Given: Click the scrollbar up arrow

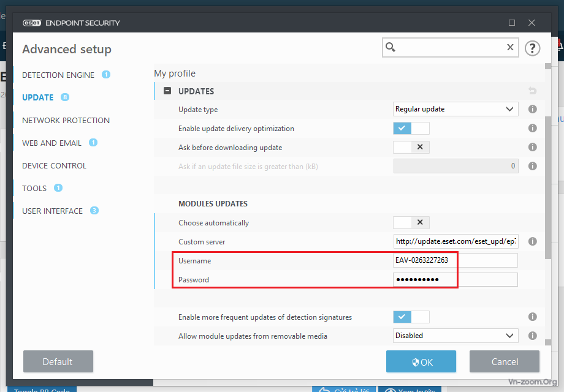Looking at the screenshot, I should pos(548,66).
